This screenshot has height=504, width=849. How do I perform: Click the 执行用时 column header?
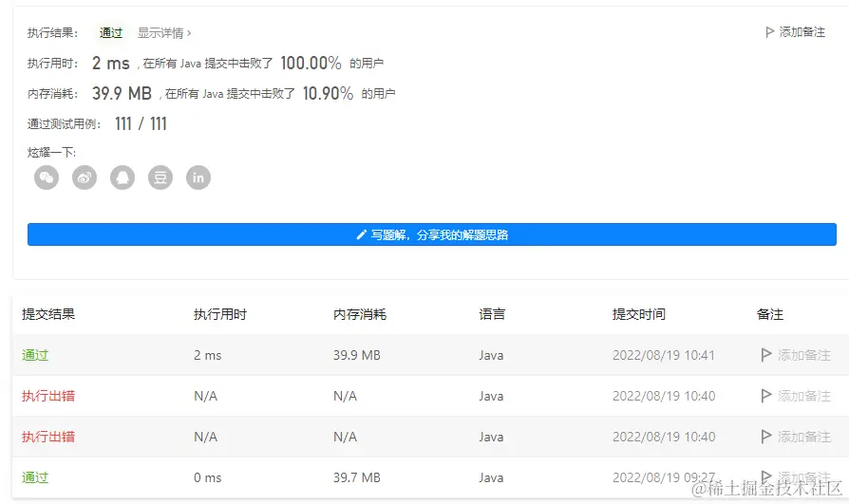pyautogui.click(x=220, y=314)
